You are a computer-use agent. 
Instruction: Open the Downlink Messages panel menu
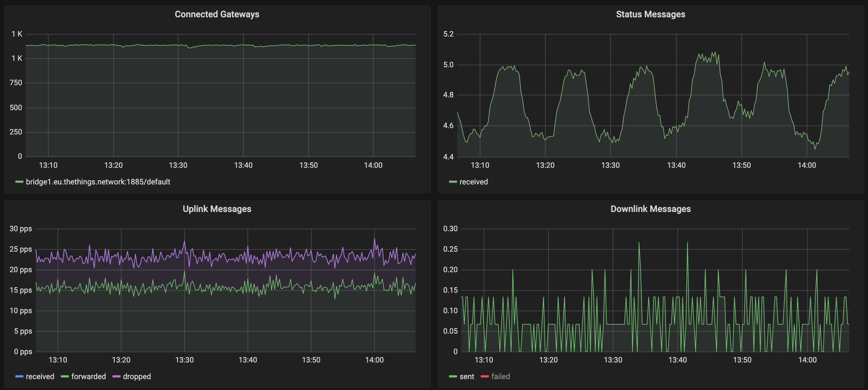(650, 208)
